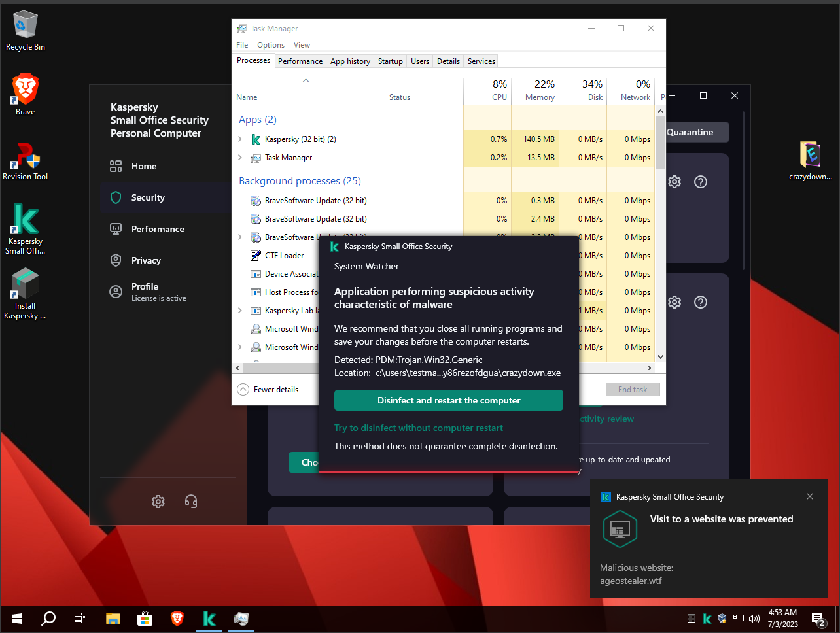This screenshot has width=840, height=633.
Task: Open the Quarantine button in Kaspersky window
Action: 697,132
